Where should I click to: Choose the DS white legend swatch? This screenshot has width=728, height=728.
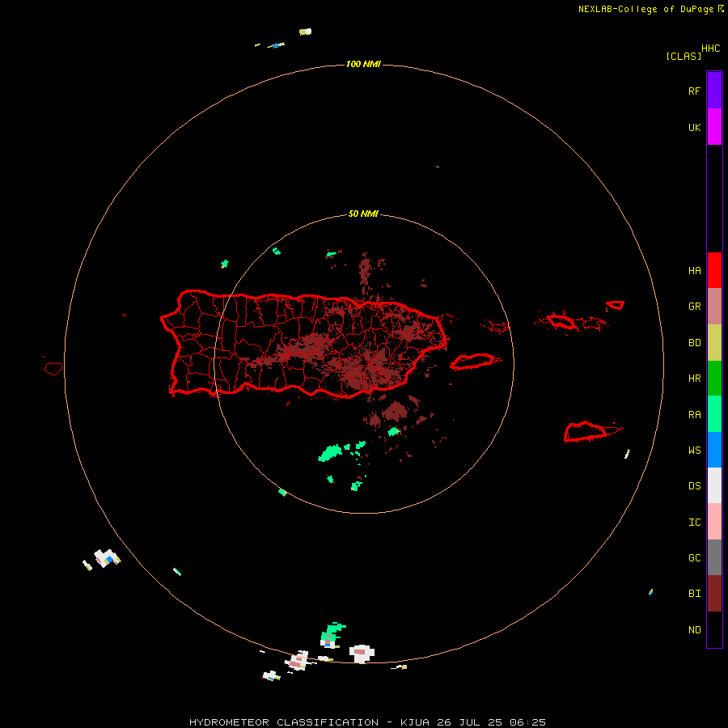(x=714, y=485)
